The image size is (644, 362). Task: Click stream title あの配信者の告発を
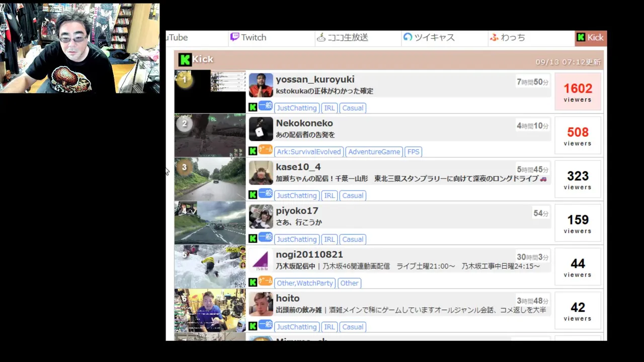pos(305,135)
